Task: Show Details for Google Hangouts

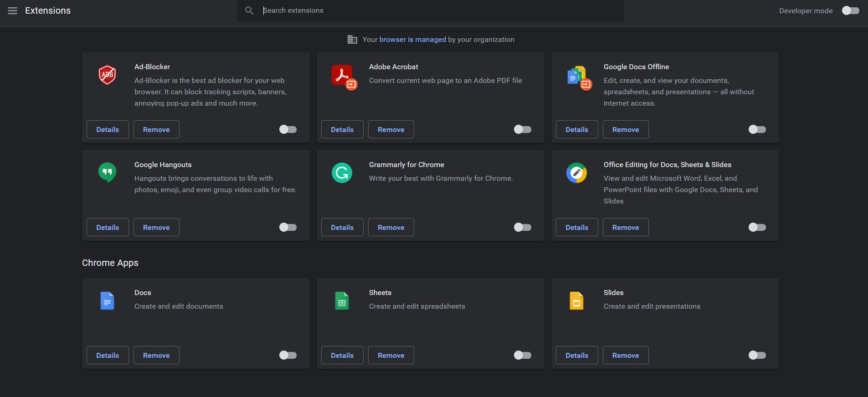Action: pyautogui.click(x=108, y=227)
